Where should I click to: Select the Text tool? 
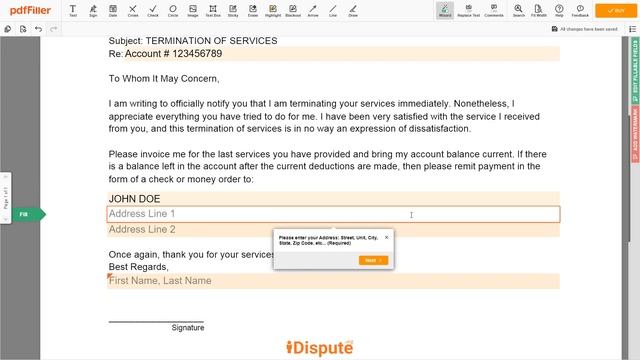coord(73,11)
